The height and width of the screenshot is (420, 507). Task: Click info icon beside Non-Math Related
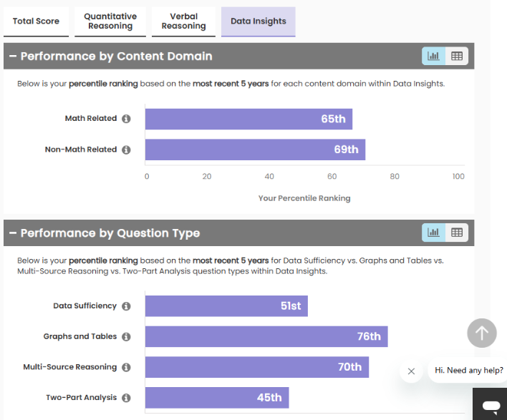pyautogui.click(x=126, y=150)
